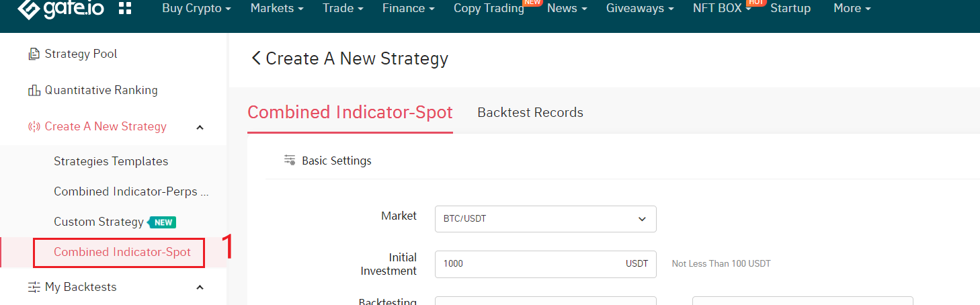Click the Strategy Pool icon
Image resolution: width=980 pixels, height=305 pixels.
click(34, 54)
